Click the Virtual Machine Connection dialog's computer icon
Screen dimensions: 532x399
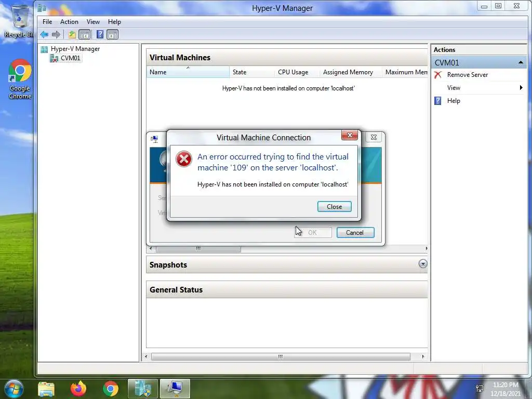coord(155,139)
